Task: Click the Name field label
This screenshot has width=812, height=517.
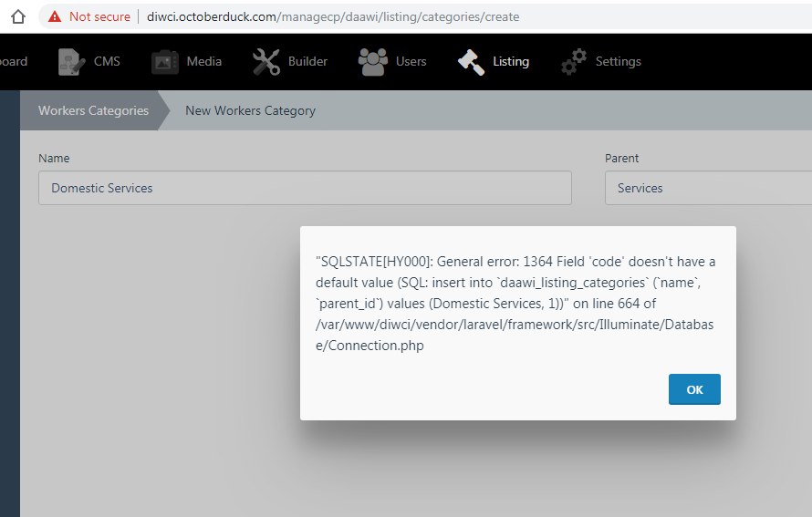Action: (x=54, y=159)
